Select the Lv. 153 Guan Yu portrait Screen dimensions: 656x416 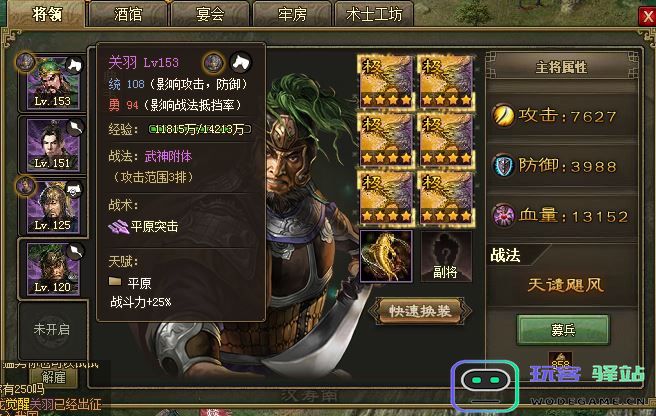pyautogui.click(x=53, y=83)
